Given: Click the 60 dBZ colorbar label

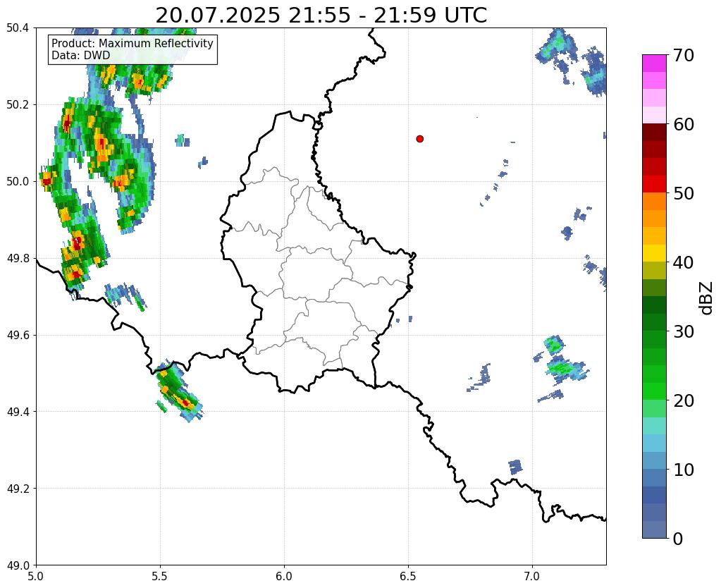Looking at the screenshot, I should [x=683, y=124].
